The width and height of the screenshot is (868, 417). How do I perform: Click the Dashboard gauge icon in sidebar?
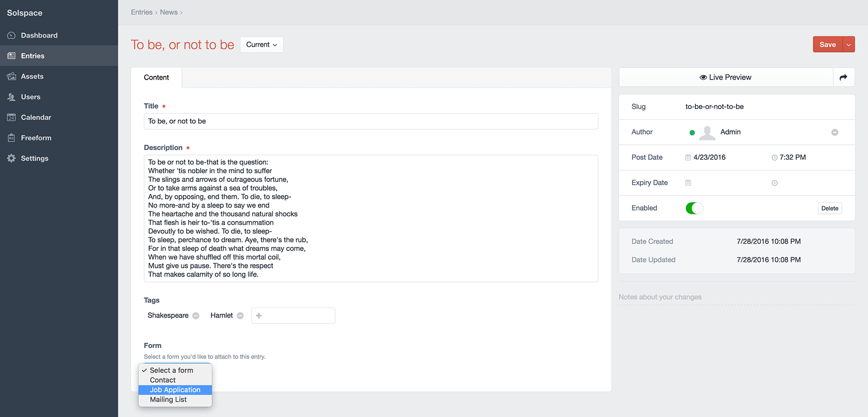pos(11,35)
